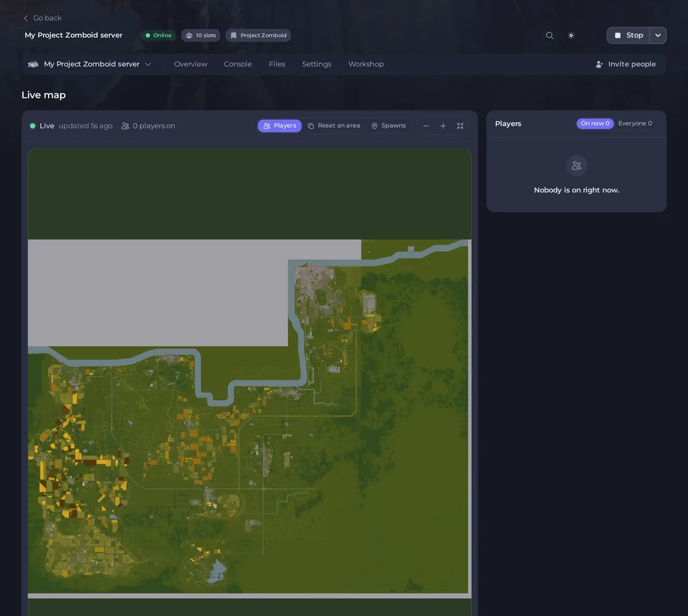Click the 0 players on counter

coord(148,126)
